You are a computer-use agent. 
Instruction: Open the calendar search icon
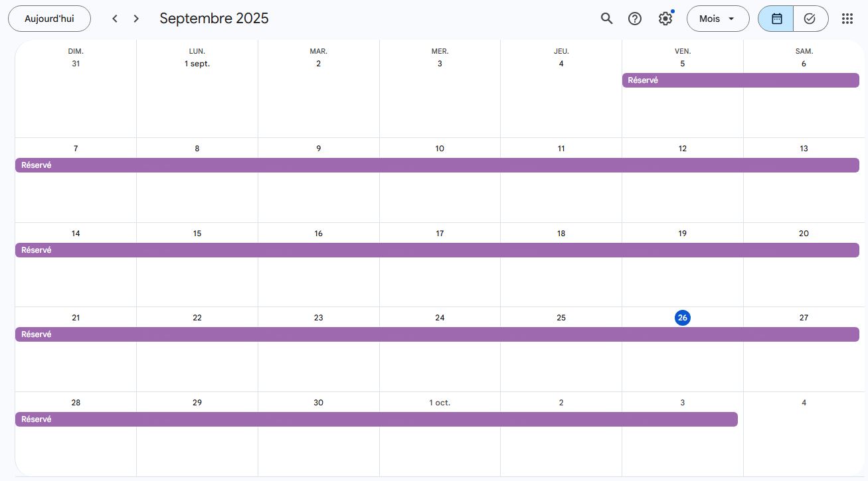pyautogui.click(x=606, y=19)
